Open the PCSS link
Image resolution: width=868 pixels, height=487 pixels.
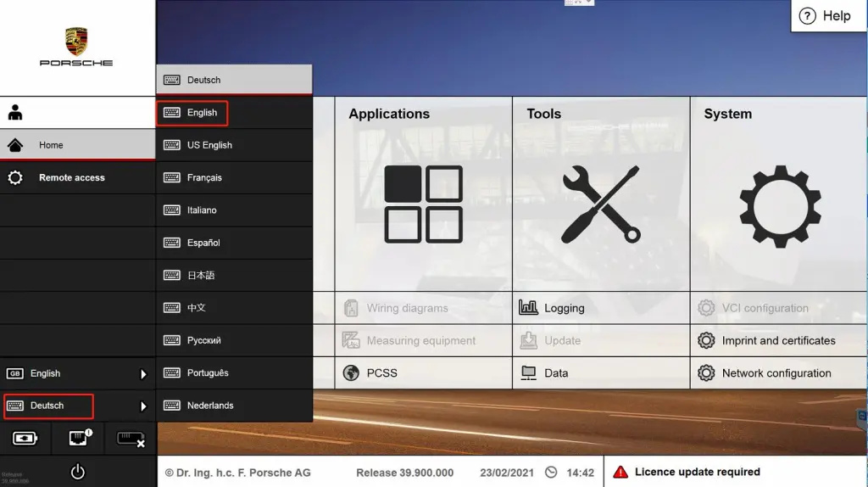[x=381, y=373]
